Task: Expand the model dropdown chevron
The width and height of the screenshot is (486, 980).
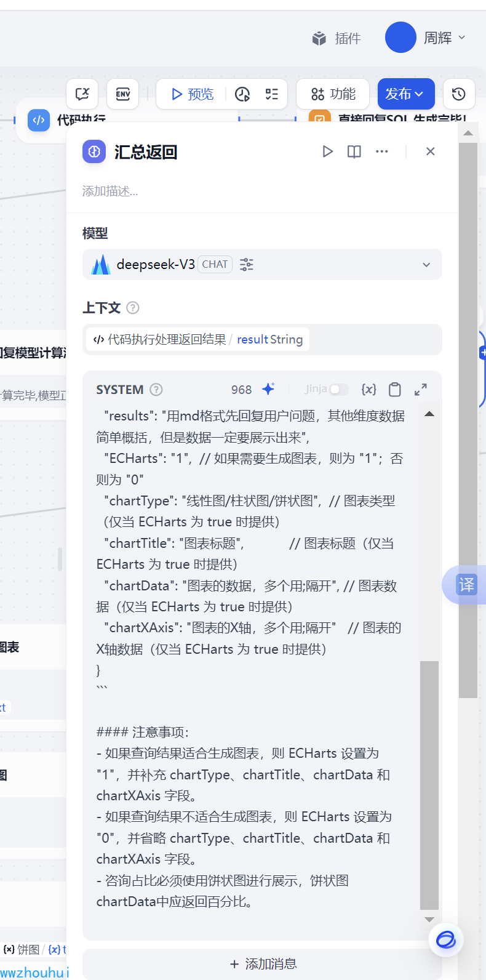Action: point(426,265)
